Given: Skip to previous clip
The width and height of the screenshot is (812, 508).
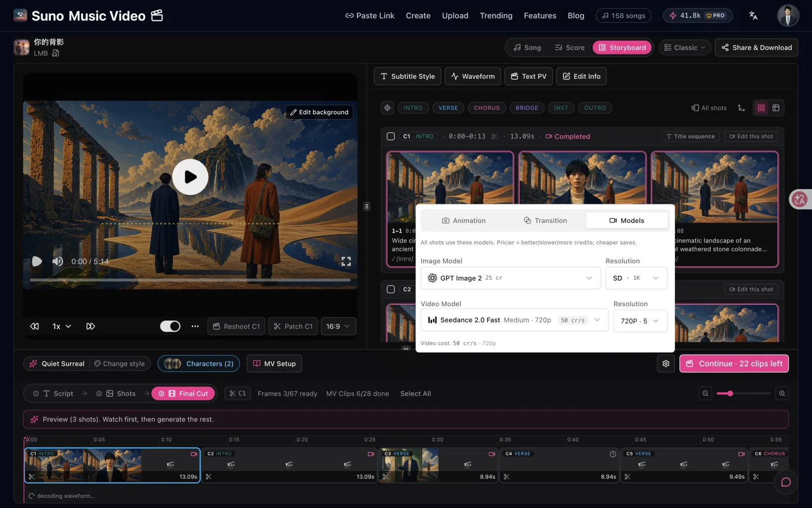Looking at the screenshot, I should tap(35, 326).
